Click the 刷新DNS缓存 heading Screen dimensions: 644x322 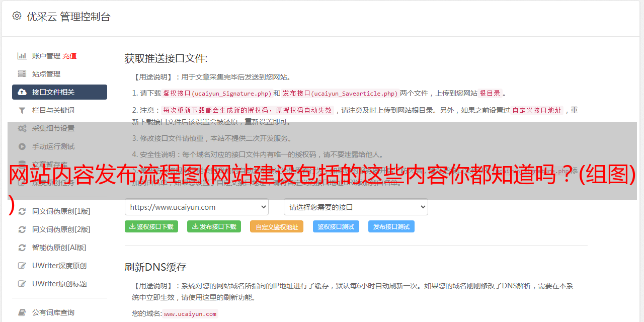[155, 267]
